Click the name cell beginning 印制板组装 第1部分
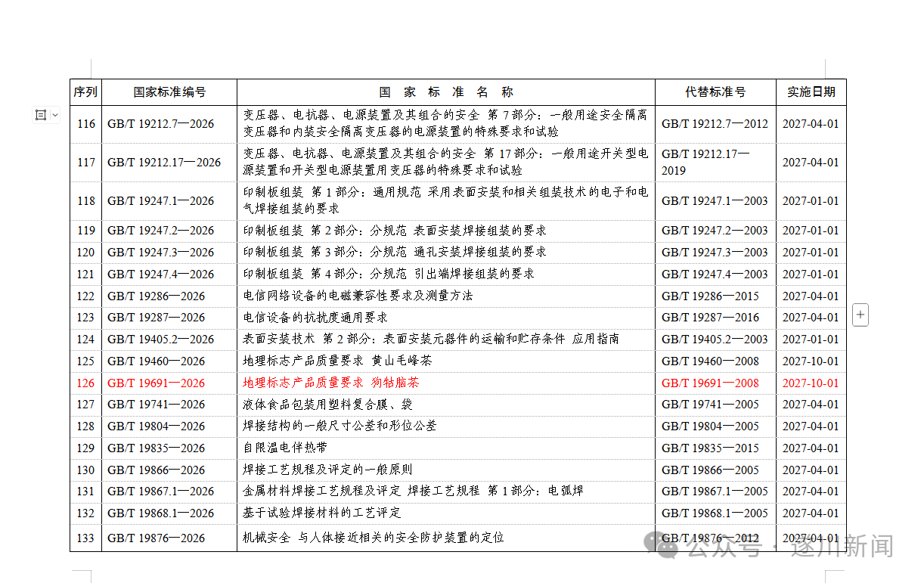924x583 pixels. click(445, 200)
